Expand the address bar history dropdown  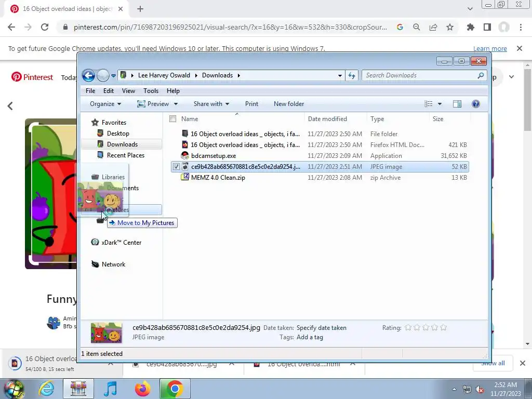340,76
